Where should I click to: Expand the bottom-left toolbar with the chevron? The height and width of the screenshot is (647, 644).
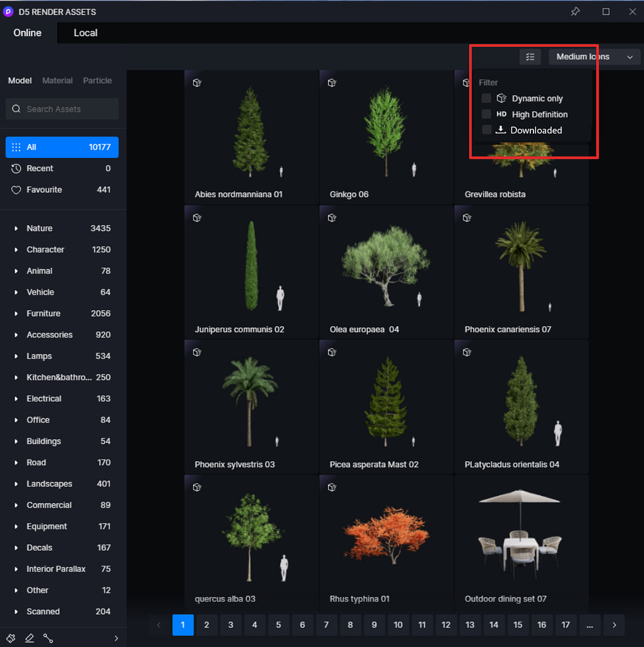tap(116, 638)
